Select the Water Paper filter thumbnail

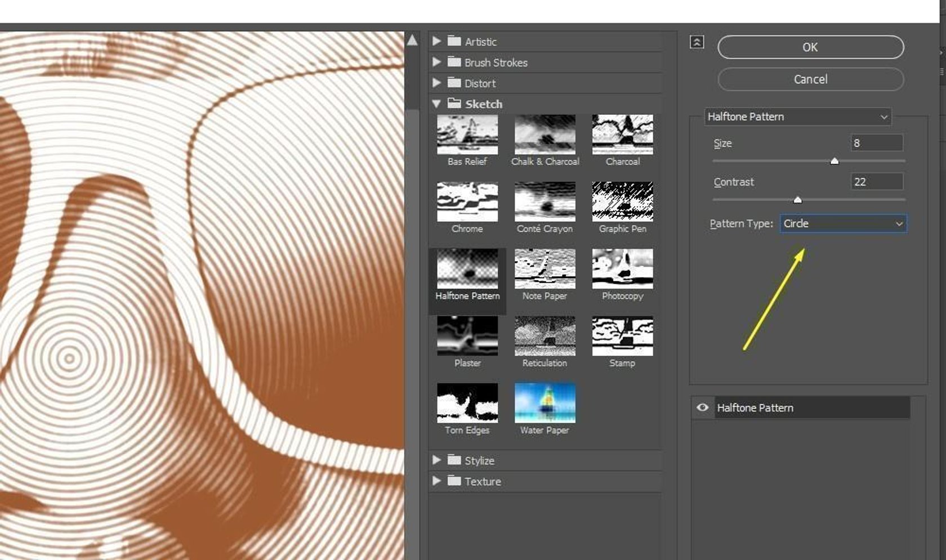[x=545, y=403]
